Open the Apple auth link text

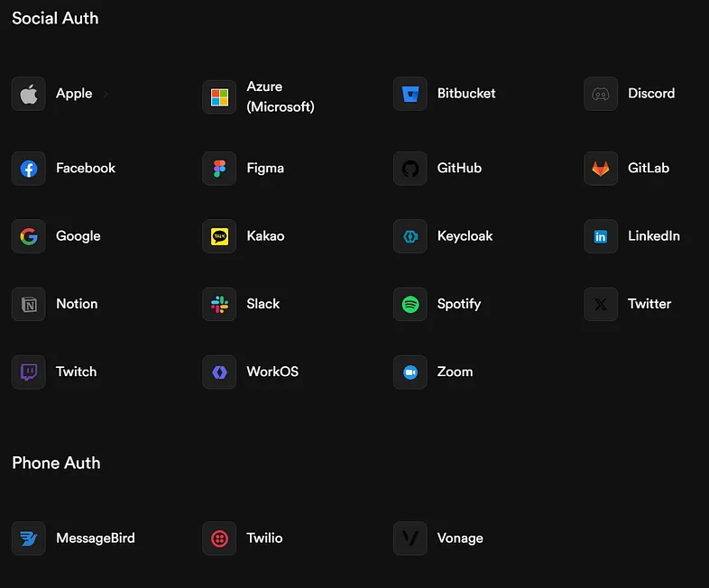pos(74,94)
